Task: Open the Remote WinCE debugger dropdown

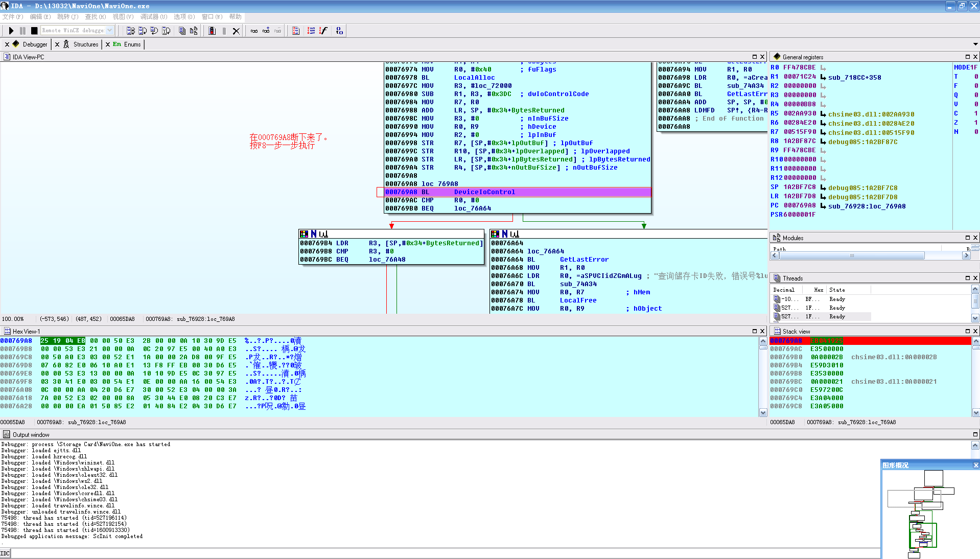Action: 109,31
